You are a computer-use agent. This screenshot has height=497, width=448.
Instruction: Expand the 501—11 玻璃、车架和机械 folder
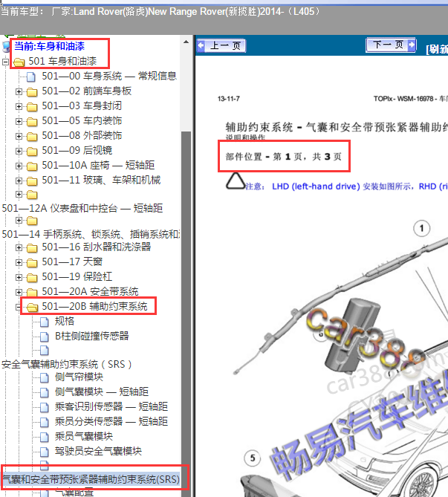(x=19, y=181)
